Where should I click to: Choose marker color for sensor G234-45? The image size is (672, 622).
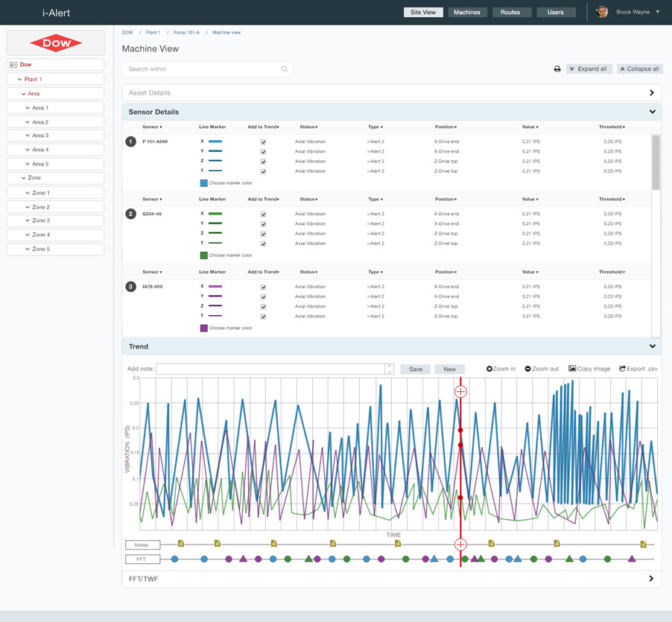click(204, 256)
